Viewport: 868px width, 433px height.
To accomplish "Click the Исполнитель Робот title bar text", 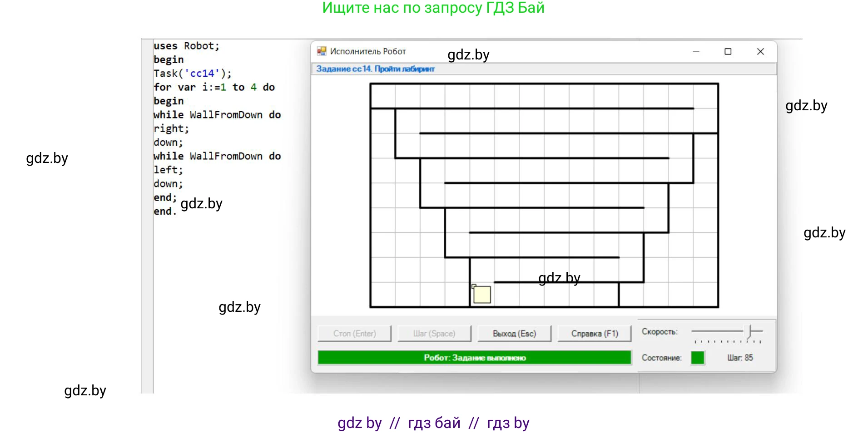I will [367, 52].
